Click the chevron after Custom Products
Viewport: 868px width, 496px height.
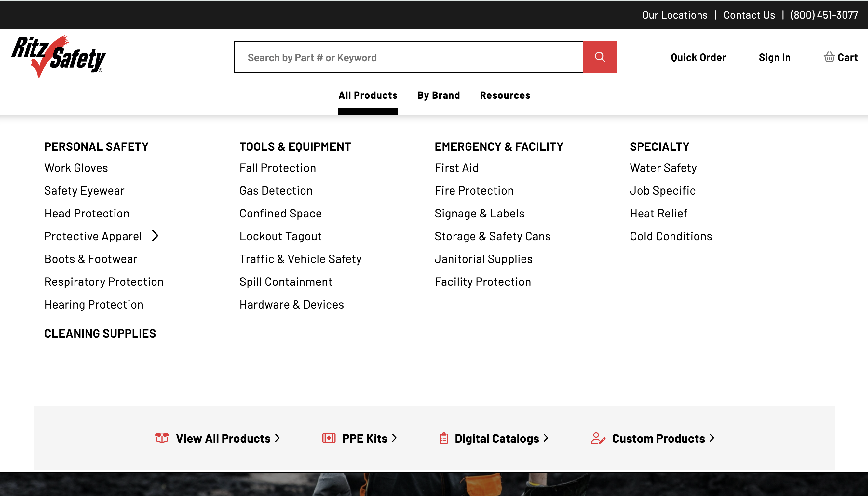[712, 438]
